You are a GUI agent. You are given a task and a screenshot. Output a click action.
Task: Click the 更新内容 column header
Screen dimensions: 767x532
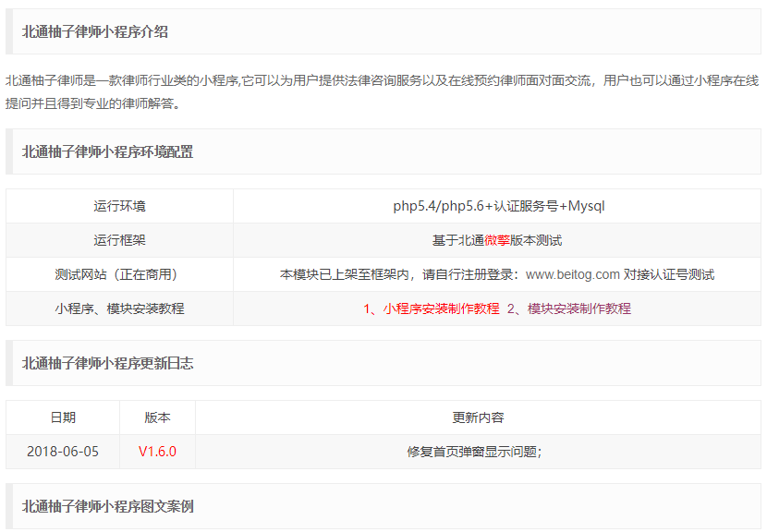pyautogui.click(x=478, y=417)
